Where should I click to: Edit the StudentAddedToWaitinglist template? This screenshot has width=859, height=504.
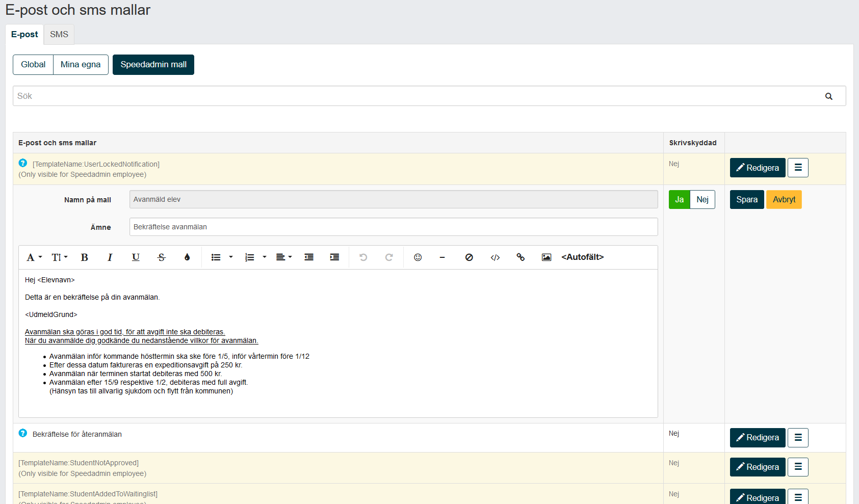[x=758, y=498]
